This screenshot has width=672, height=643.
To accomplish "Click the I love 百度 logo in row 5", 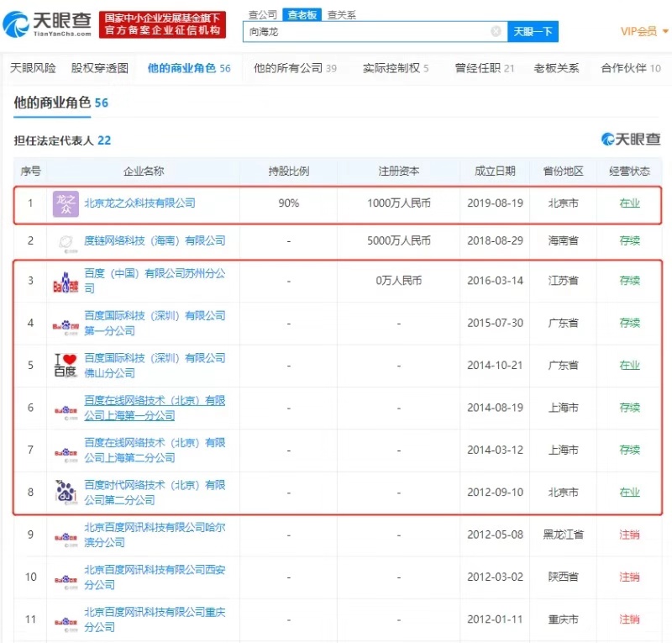I will (x=66, y=365).
